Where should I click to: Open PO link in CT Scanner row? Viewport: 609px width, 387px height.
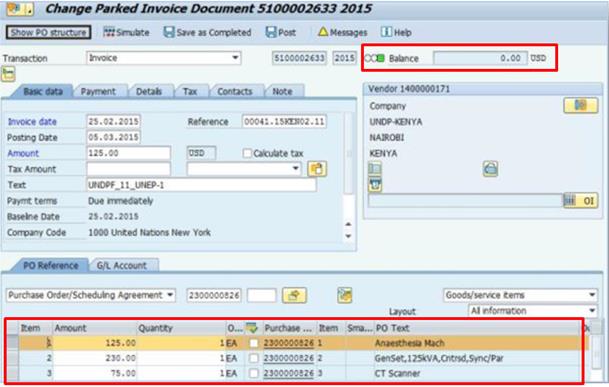click(x=289, y=373)
